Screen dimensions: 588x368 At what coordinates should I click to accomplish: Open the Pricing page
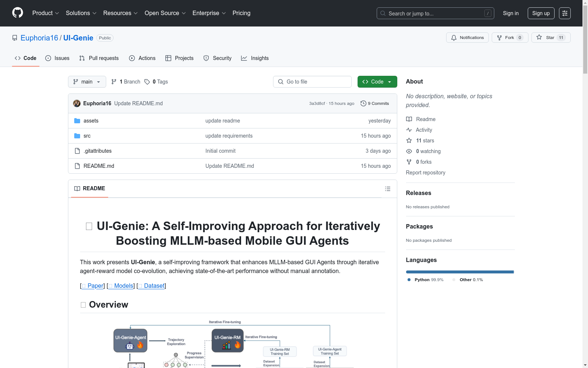tap(241, 13)
